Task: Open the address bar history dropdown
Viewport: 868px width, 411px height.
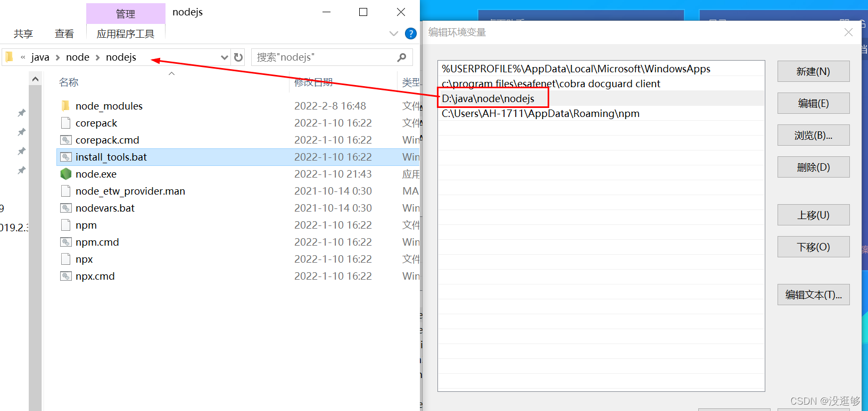Action: click(x=225, y=57)
